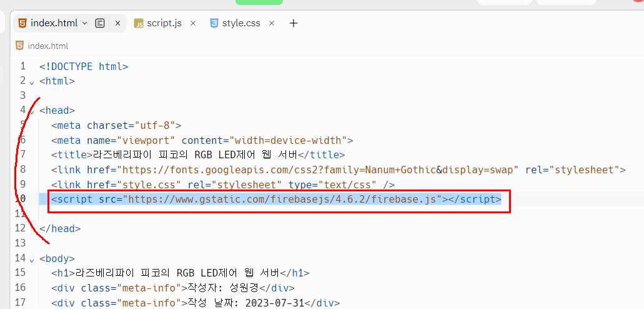The image size is (644, 309).
Task: Open the script.js tab
Action: point(164,23)
